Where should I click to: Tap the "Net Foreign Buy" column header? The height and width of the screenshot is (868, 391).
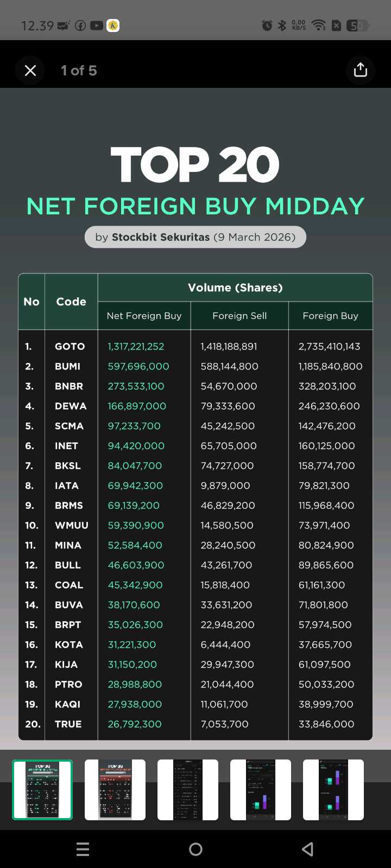click(x=144, y=316)
